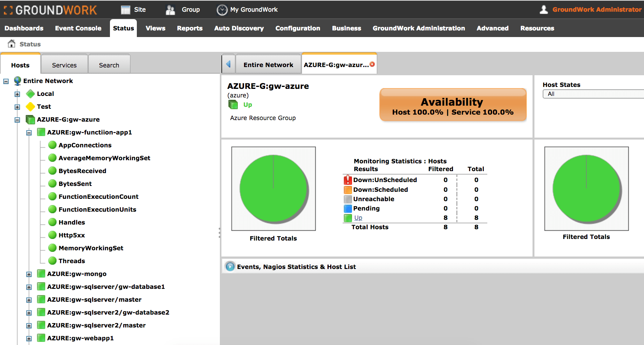Expand Events, Nagios Statistics & Host List

pyautogui.click(x=230, y=267)
